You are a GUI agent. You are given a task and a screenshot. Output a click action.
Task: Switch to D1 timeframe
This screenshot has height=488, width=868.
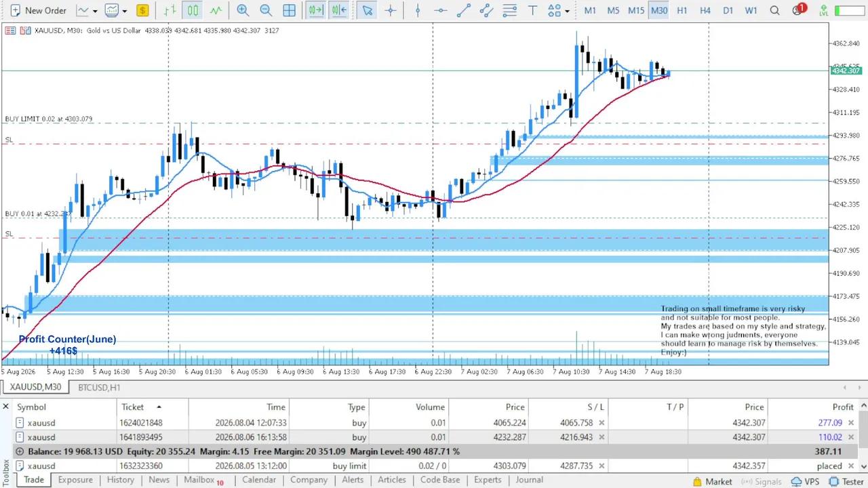(x=728, y=10)
